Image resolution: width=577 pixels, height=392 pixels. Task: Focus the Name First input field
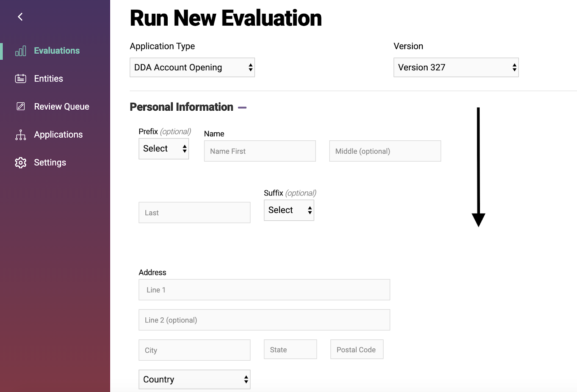pos(260,151)
